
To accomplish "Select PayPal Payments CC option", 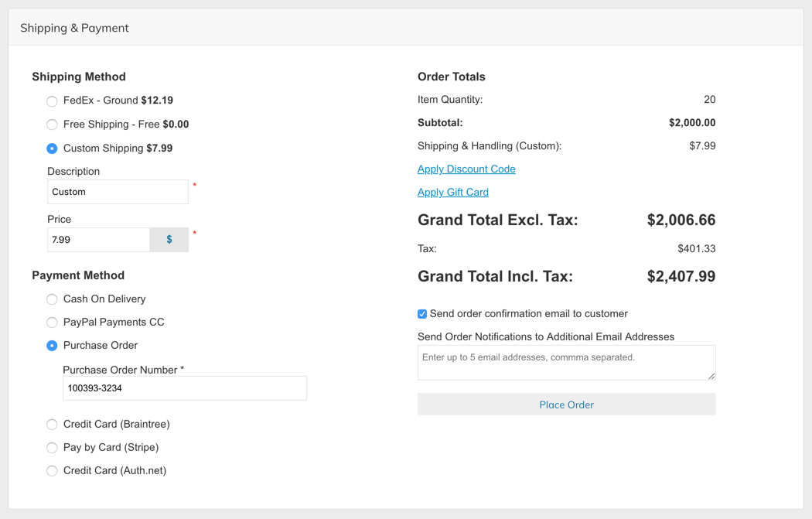I will [52, 323].
